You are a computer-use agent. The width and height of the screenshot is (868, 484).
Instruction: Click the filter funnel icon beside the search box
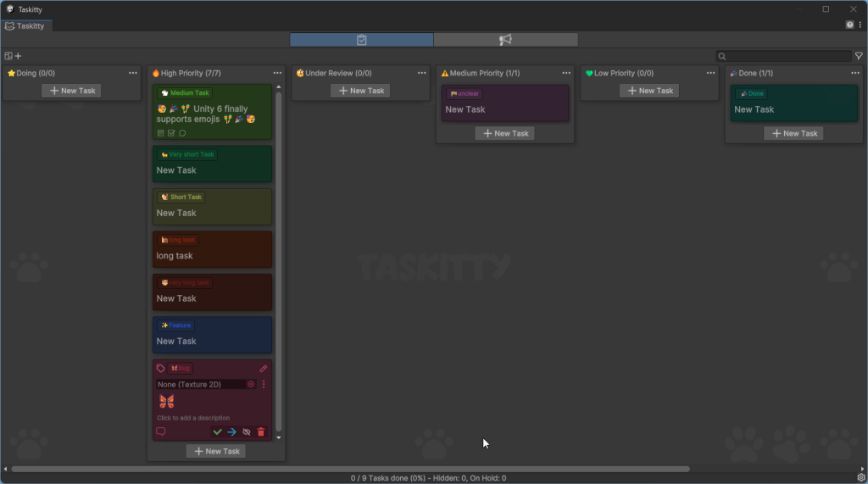[x=859, y=57]
